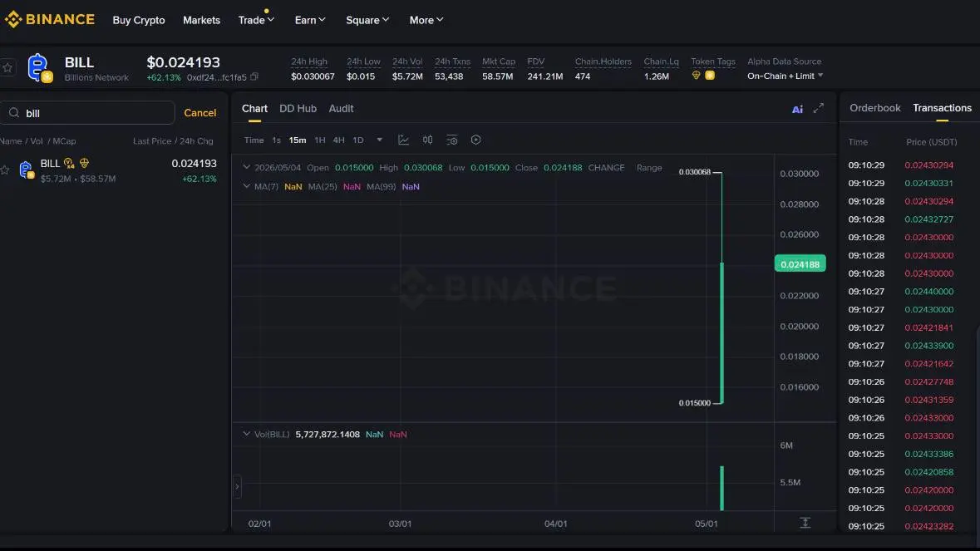The image size is (980, 551).
Task: Copy the 0xdf24...fc1fa5 contract address
Action: click(x=254, y=77)
